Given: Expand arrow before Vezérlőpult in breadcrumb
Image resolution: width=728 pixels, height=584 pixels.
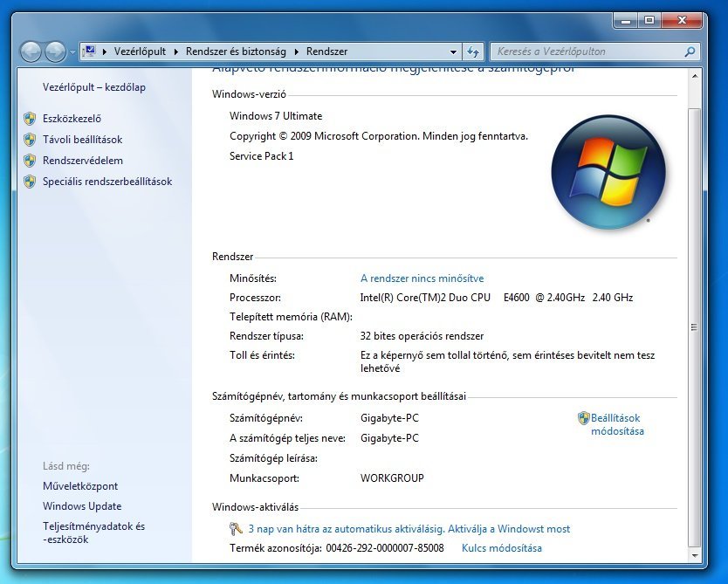Looking at the screenshot, I should pos(105,52).
